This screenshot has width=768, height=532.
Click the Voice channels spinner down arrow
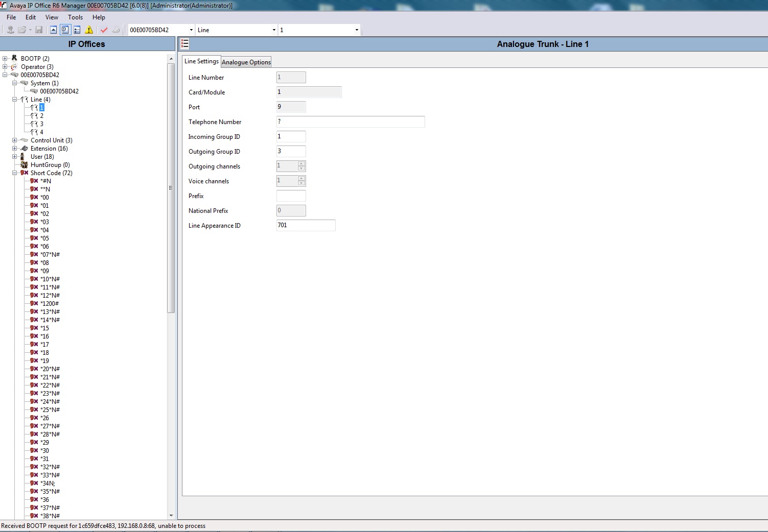301,183
